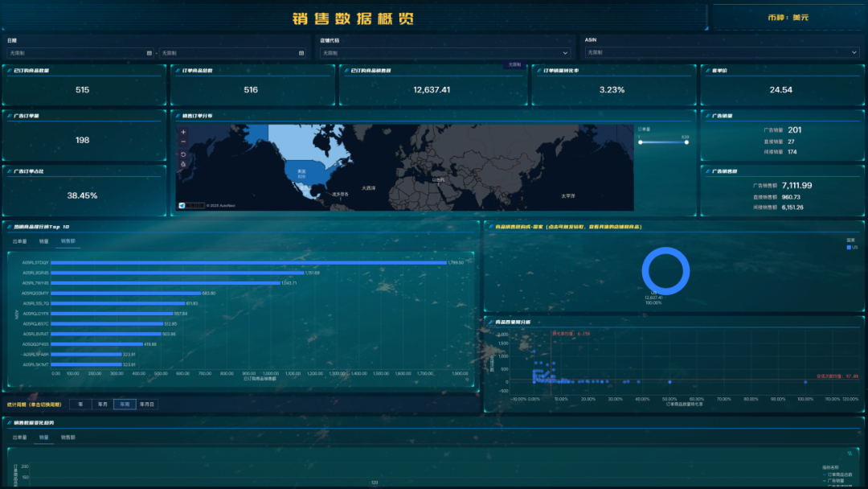Image resolution: width=868 pixels, height=489 pixels.
Task: Click the top bar A05RL5TDQY in ranking chart
Action: pos(249,262)
